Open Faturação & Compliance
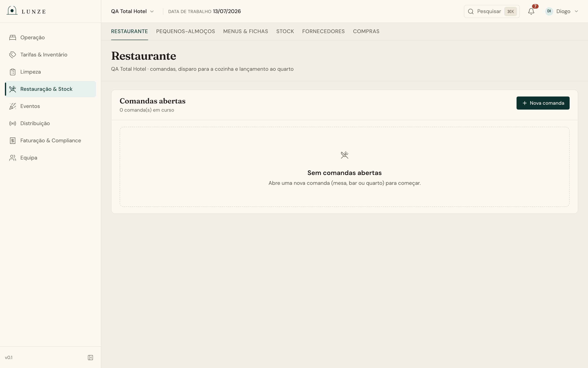Image resolution: width=588 pixels, height=368 pixels. coord(50,141)
